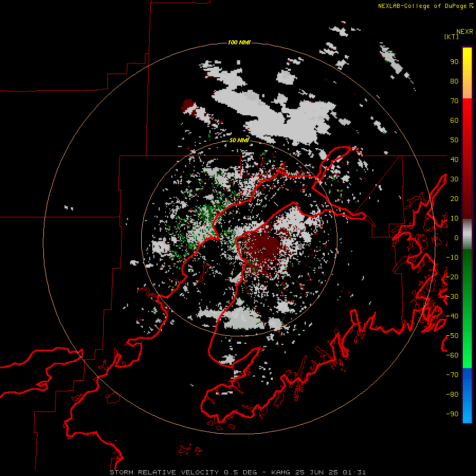Click the 50 value on the velocity scale
This screenshot has height=476, width=476.
pyautogui.click(x=454, y=140)
